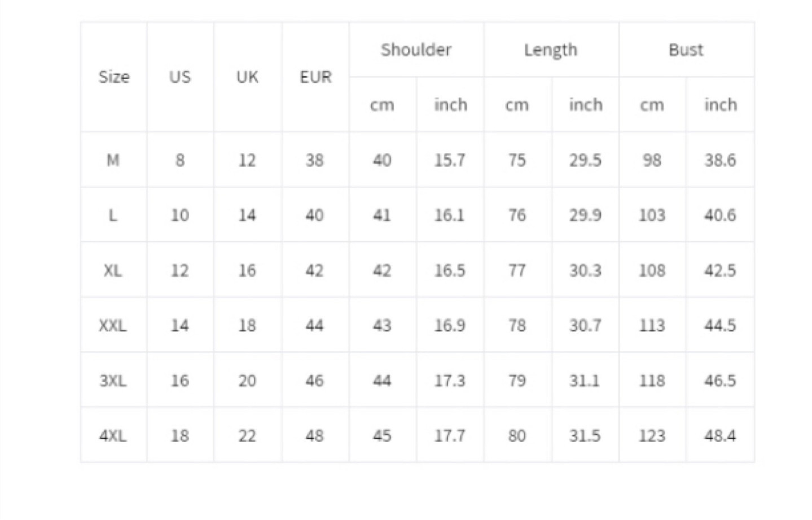Click the Shoulder header cell
The image size is (812, 520).
pos(416,50)
